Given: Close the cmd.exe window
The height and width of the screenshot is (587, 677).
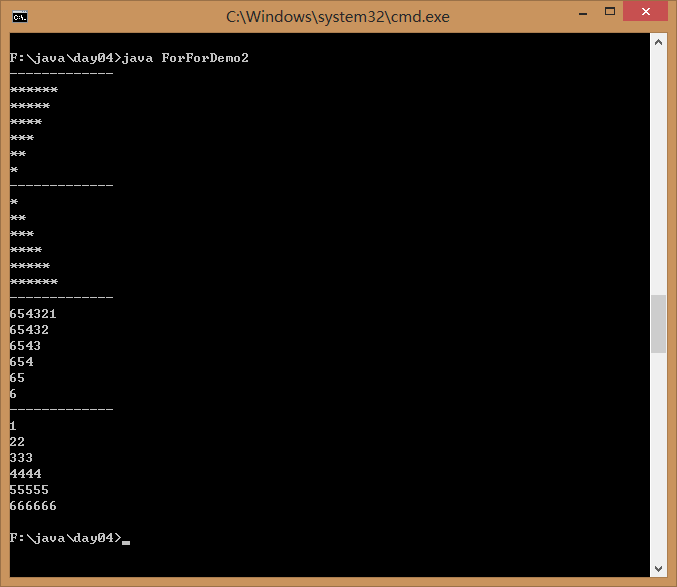Looking at the screenshot, I should tap(645, 11).
